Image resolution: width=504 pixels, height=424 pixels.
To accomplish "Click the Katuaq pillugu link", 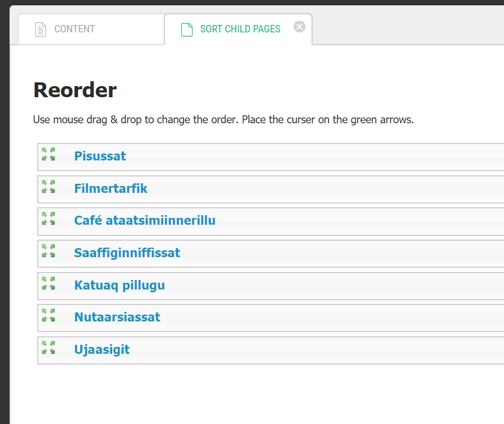I will pos(120,285).
